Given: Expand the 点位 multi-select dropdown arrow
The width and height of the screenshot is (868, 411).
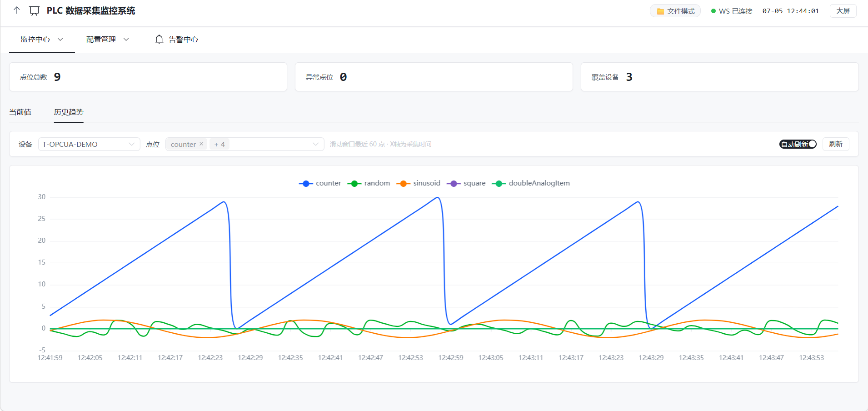Looking at the screenshot, I should click(x=315, y=144).
